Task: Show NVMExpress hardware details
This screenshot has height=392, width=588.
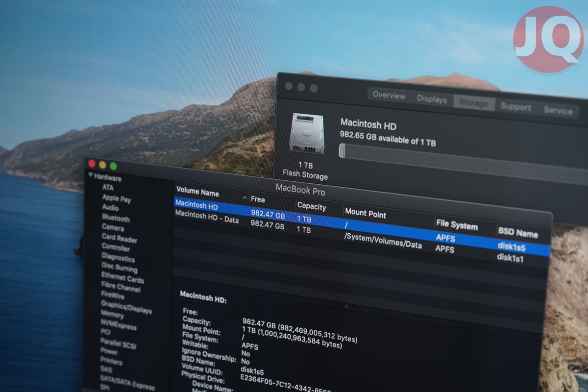Action: pos(119,324)
